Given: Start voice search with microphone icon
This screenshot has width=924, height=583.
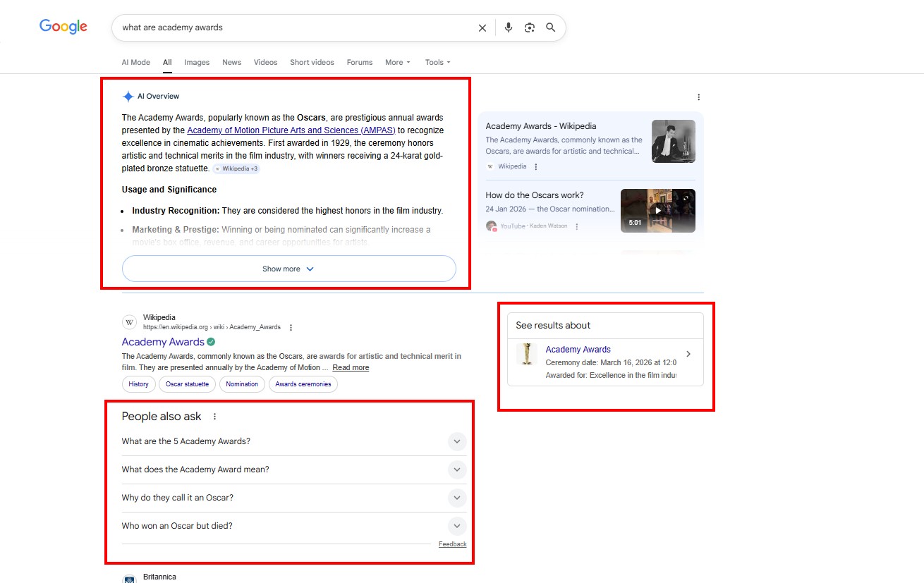Looking at the screenshot, I should [508, 28].
